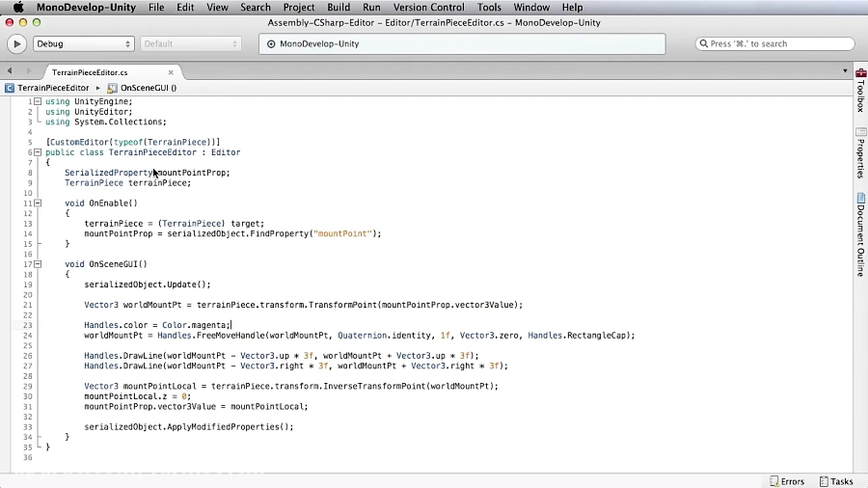Screen dimensions: 868x488
Task: Open the Build menu
Action: coord(339,7)
